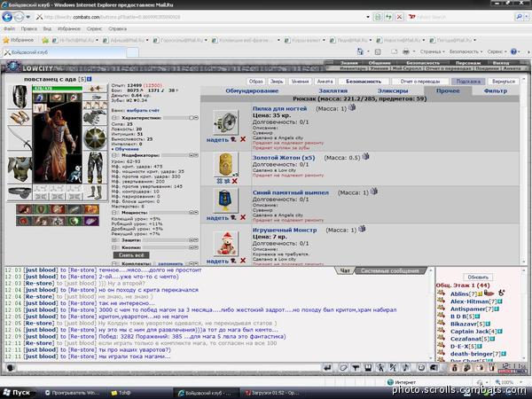The height and width of the screenshot is (399, 532).
Task: Expand the Защита section
Action: pyautogui.click(x=114, y=240)
